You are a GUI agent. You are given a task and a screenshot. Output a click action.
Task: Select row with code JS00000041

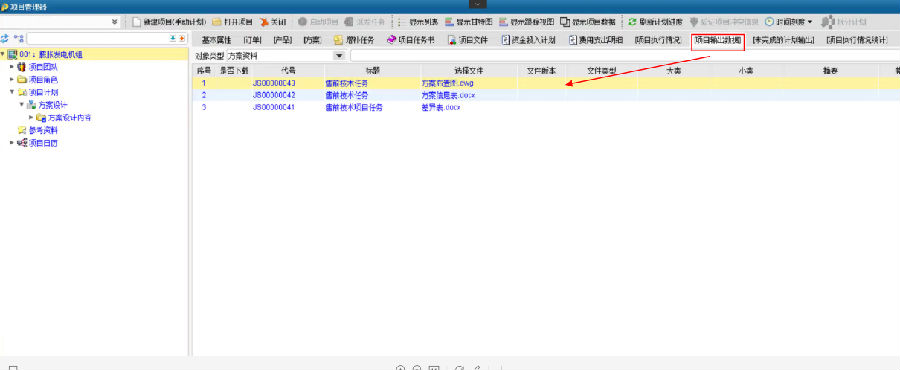tap(546, 107)
